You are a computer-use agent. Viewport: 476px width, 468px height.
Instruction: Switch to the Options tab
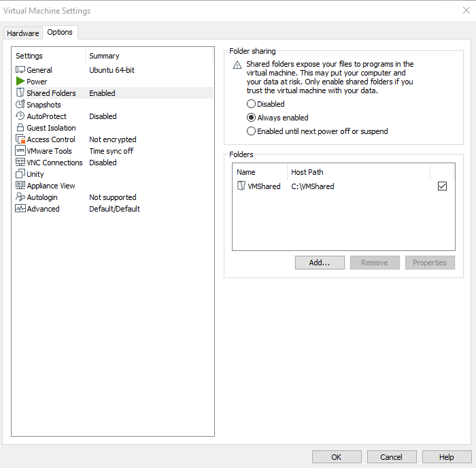click(x=60, y=32)
